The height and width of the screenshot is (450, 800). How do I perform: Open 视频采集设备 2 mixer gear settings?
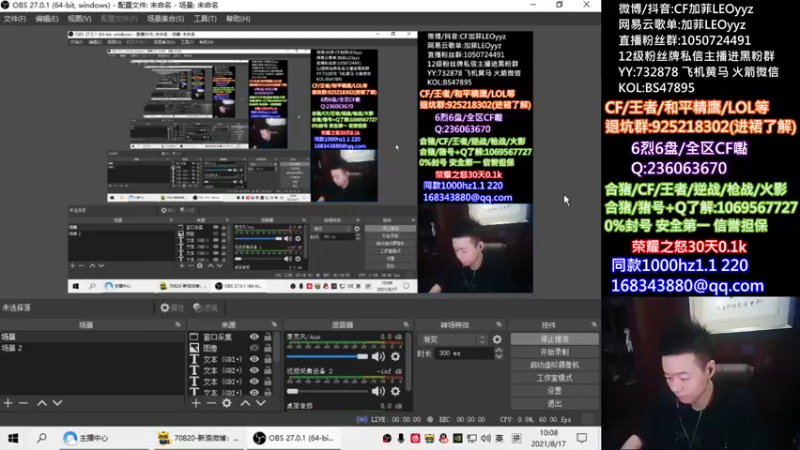coord(395,391)
